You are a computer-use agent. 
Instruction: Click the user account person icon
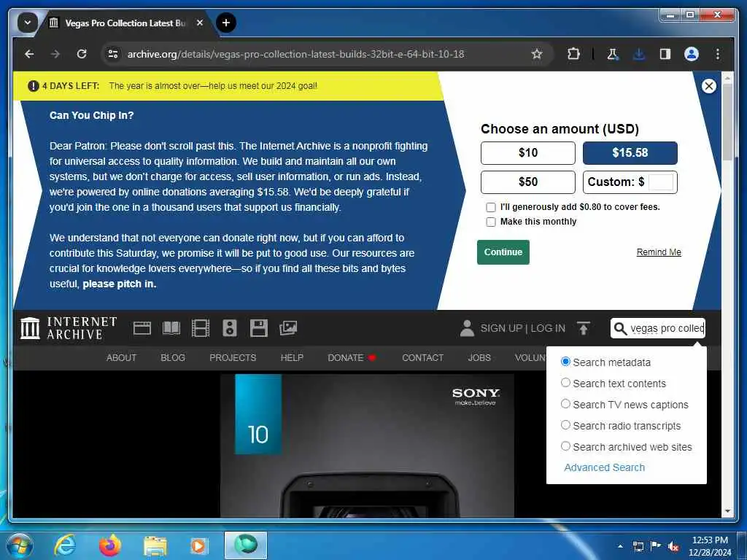[467, 328]
